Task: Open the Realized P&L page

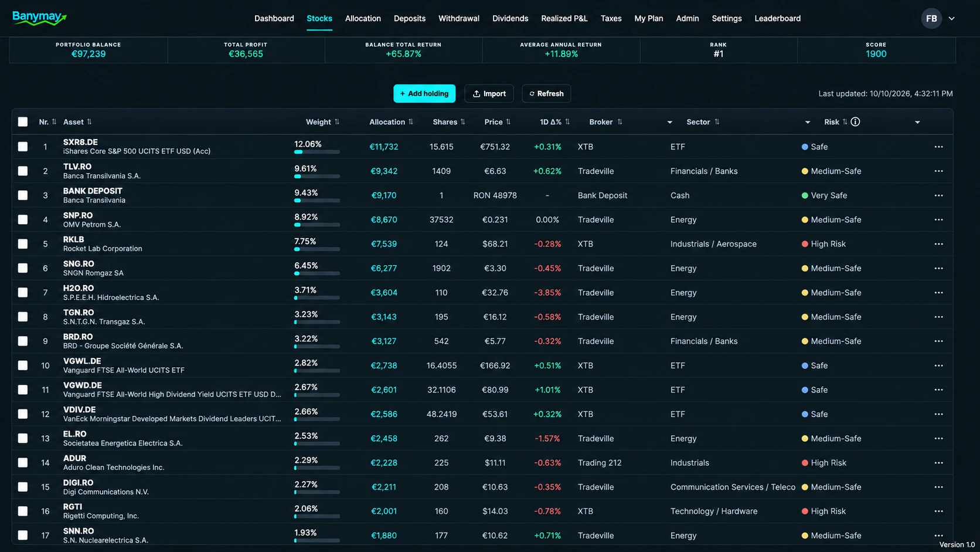Action: click(x=564, y=18)
